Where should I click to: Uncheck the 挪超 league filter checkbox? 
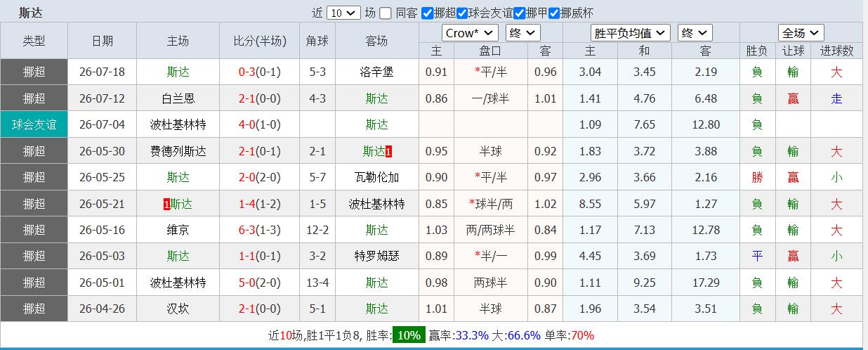click(x=428, y=13)
